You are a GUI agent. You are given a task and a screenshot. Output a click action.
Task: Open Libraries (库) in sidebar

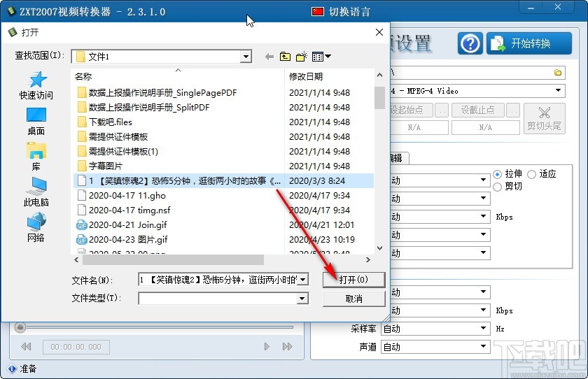tap(36, 157)
